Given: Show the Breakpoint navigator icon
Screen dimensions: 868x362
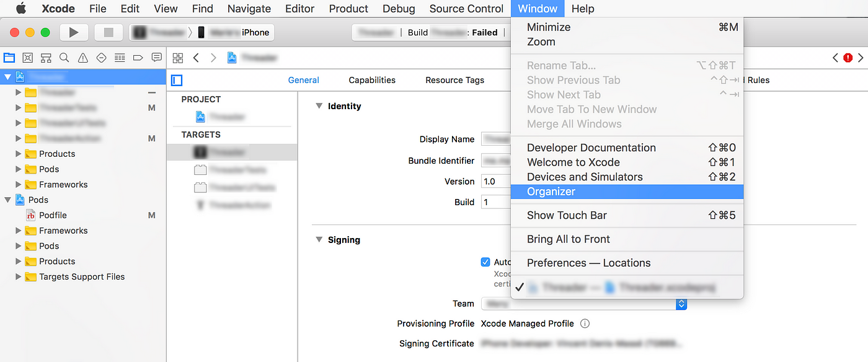Looking at the screenshot, I should pos(138,58).
